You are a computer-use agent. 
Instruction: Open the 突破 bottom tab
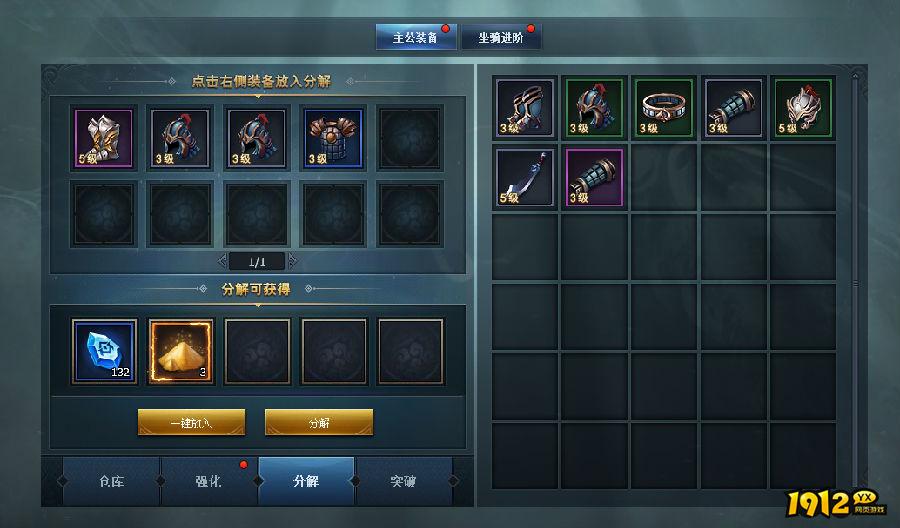point(404,481)
